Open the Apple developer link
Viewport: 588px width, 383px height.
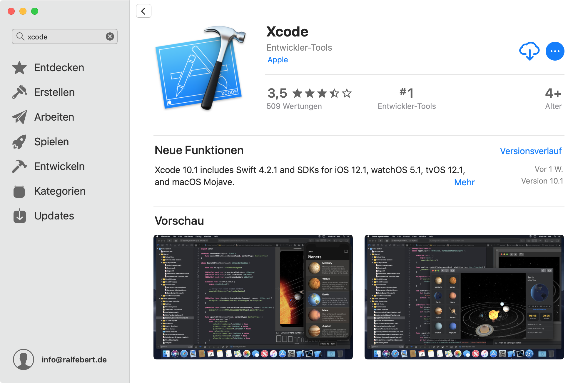click(x=278, y=60)
